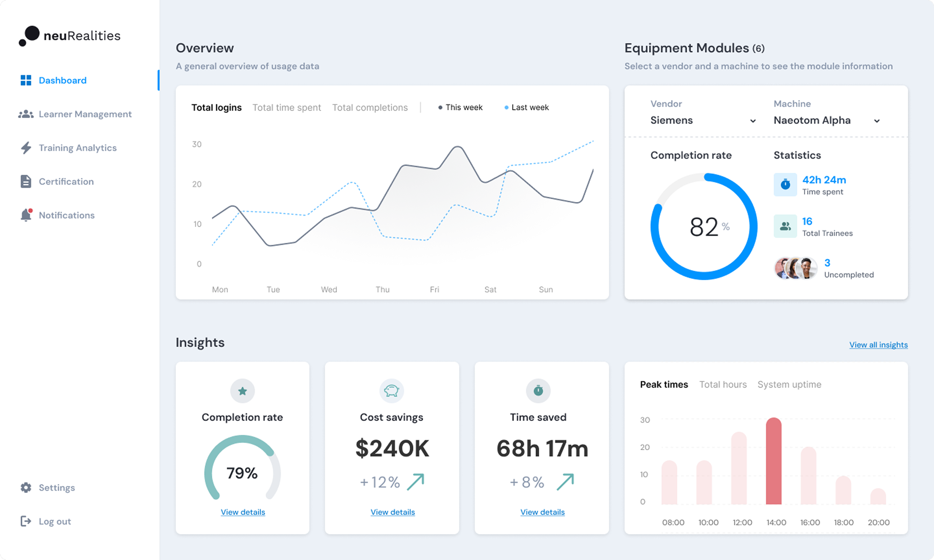Open View all insights link
The image size is (934, 560).
(x=879, y=344)
